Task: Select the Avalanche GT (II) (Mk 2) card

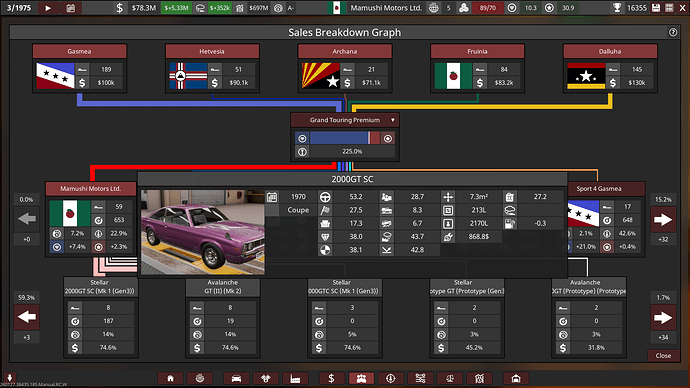Action: (x=223, y=317)
